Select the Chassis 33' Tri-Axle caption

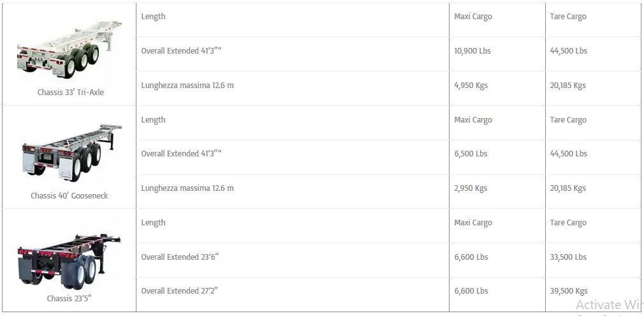(x=71, y=92)
